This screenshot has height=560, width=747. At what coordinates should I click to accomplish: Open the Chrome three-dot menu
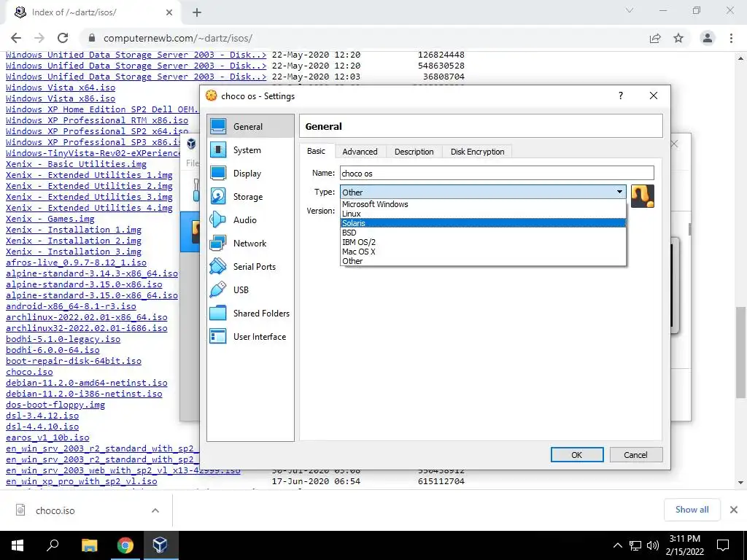pyautogui.click(x=731, y=38)
